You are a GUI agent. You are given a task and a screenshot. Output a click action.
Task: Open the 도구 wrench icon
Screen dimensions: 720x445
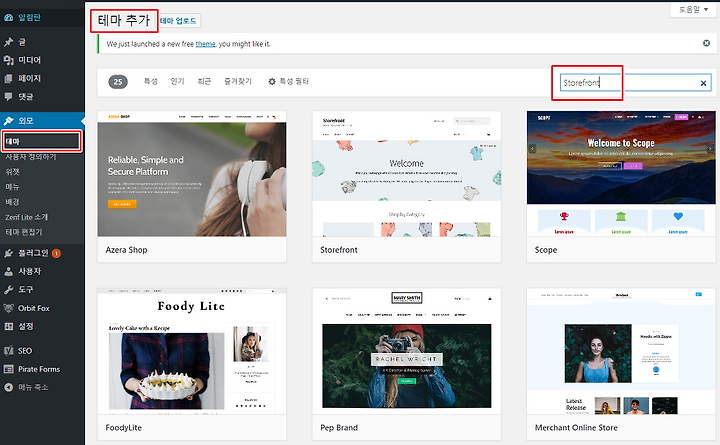(x=8, y=290)
